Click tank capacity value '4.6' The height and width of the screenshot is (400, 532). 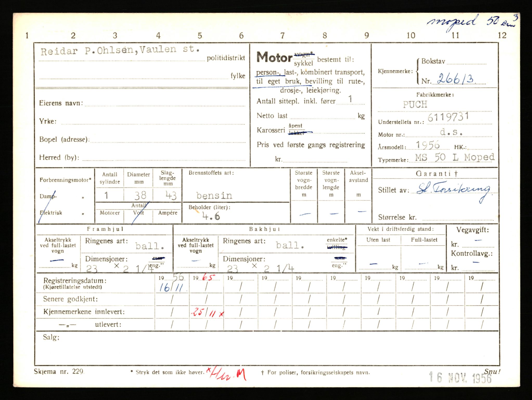(211, 216)
